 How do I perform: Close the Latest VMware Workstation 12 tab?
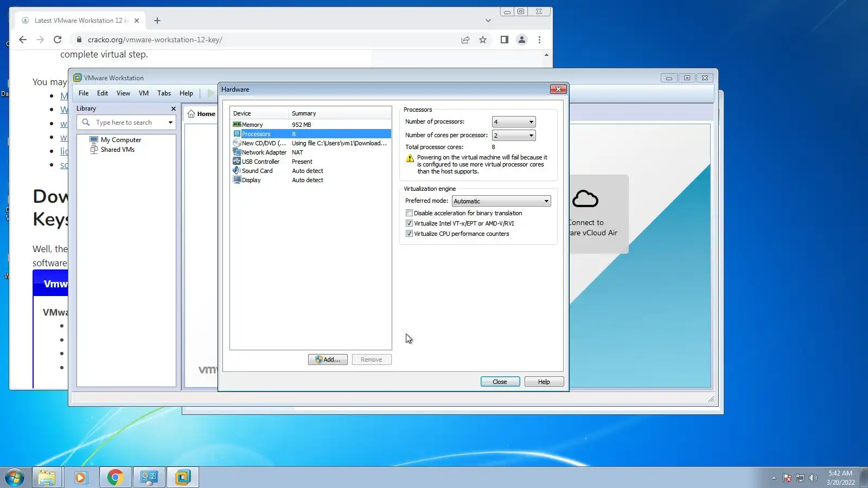[137, 21]
